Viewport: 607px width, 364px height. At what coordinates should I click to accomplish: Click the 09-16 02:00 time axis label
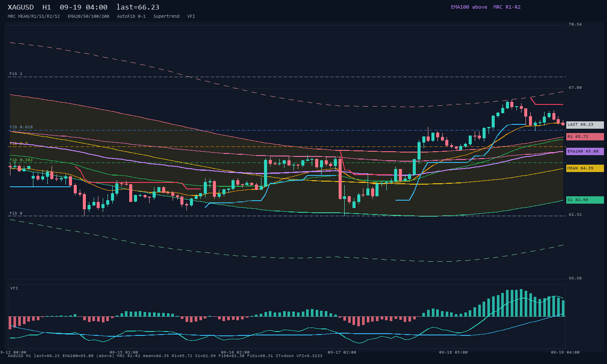(235, 352)
